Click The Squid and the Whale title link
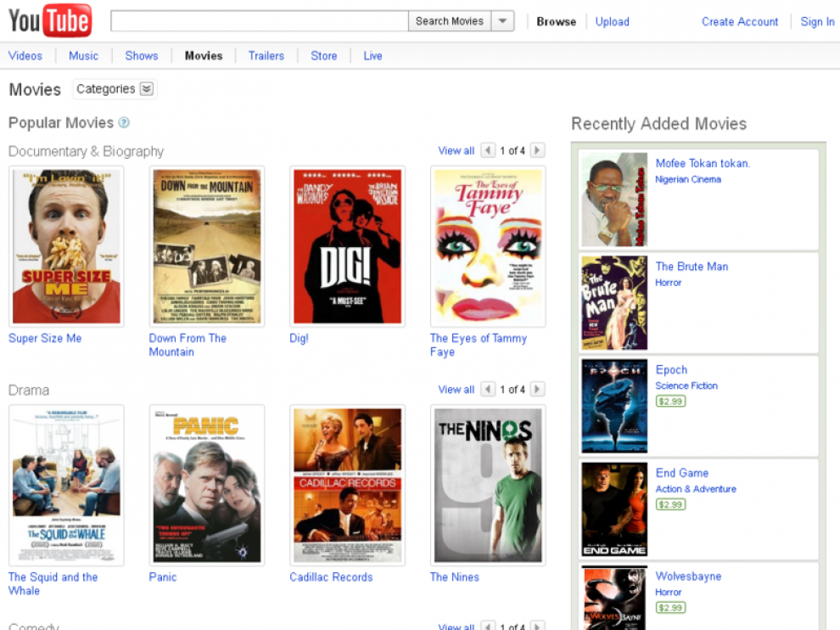This screenshot has width=840, height=630. (53, 584)
